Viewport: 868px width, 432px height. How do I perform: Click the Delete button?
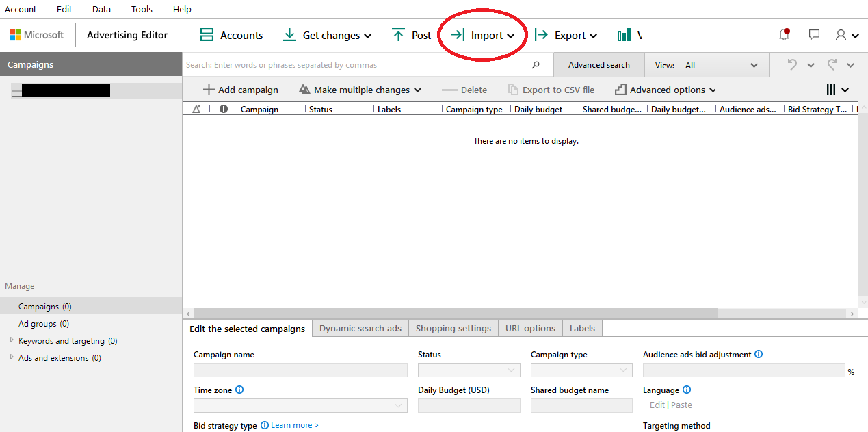464,90
